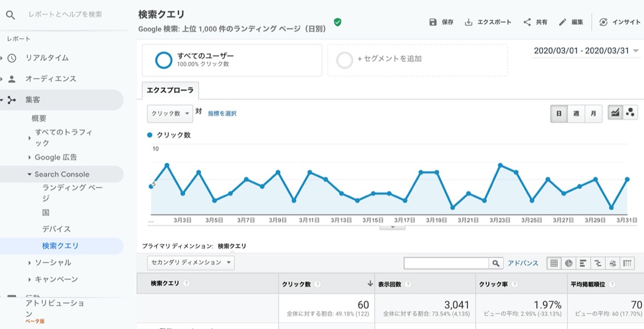Select the data table view icon

554,263
